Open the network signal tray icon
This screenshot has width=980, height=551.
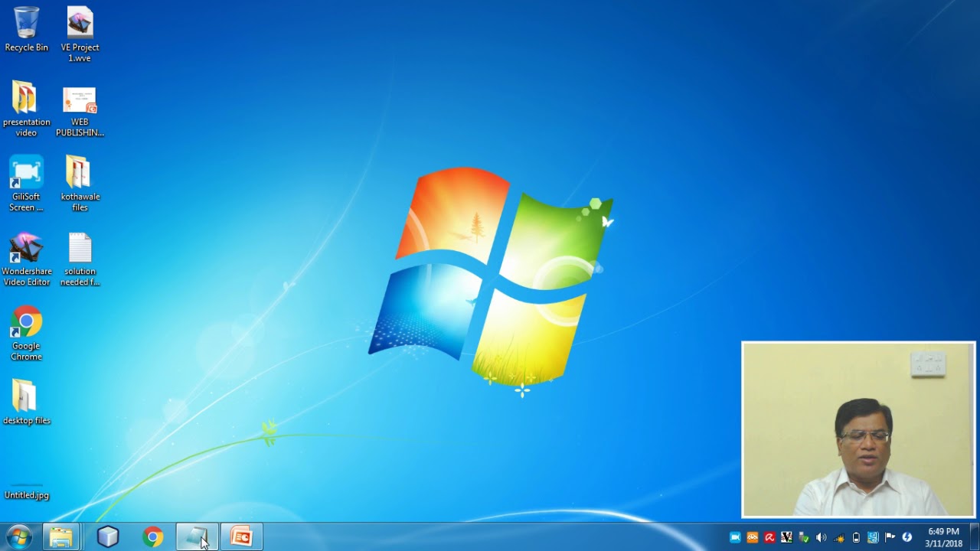point(838,537)
